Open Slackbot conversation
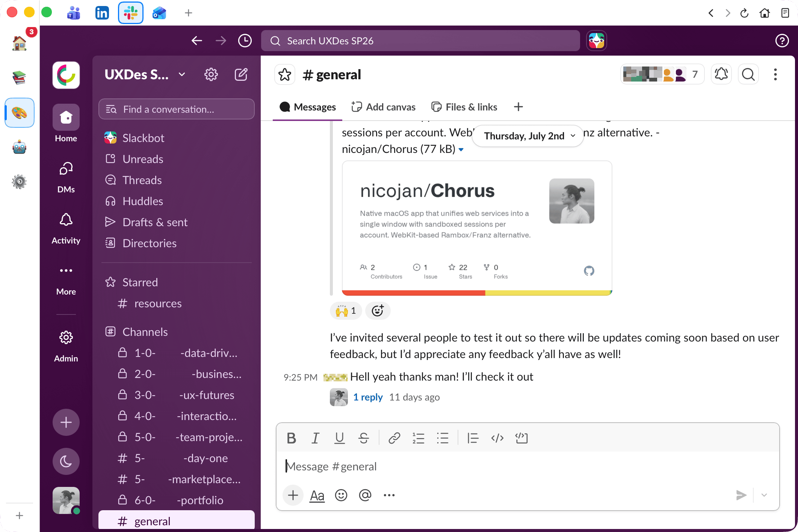 (177, 138)
